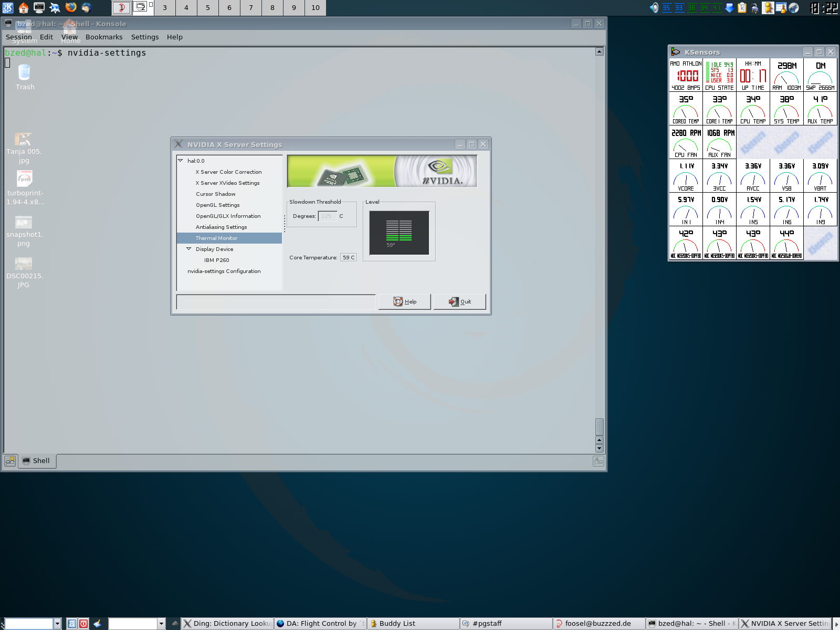The height and width of the screenshot is (630, 840).
Task: Click the Quit button in NVIDIA settings
Action: [460, 301]
